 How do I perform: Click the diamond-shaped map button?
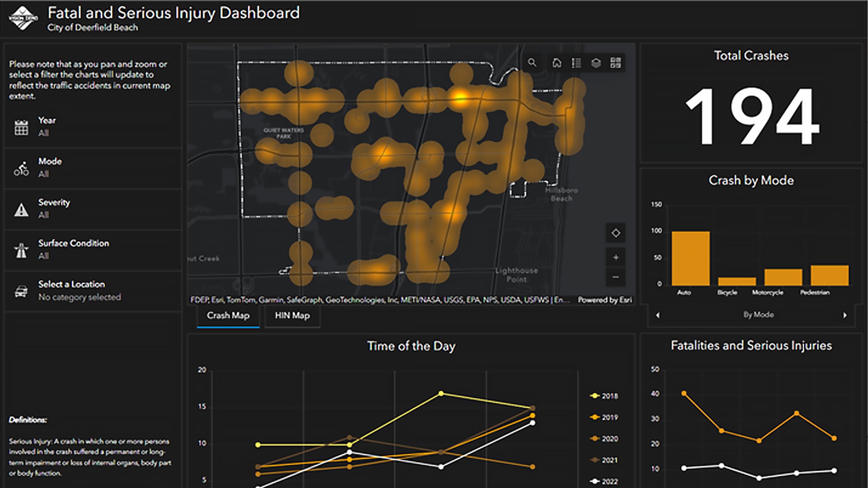click(x=616, y=233)
